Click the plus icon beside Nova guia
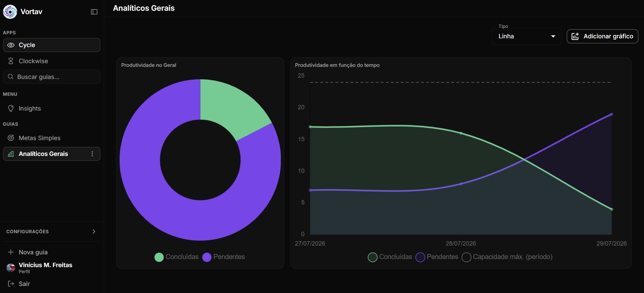The height and width of the screenshot is (293, 644). coord(11,252)
